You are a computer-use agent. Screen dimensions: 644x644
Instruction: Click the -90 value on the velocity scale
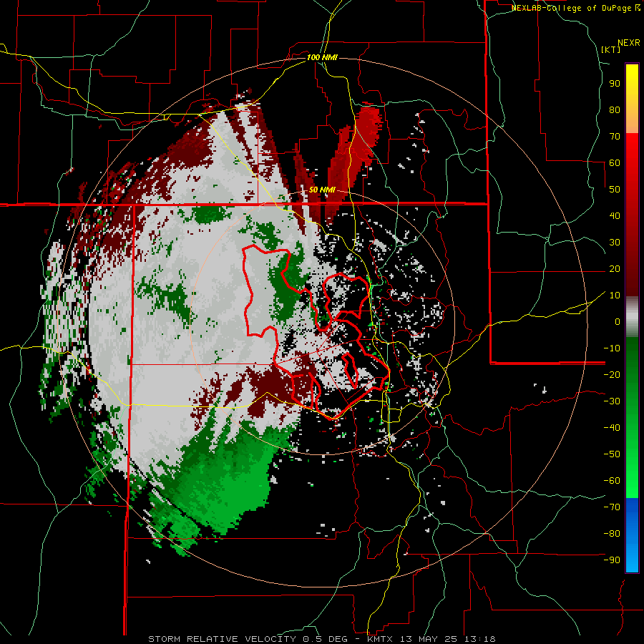click(x=612, y=560)
